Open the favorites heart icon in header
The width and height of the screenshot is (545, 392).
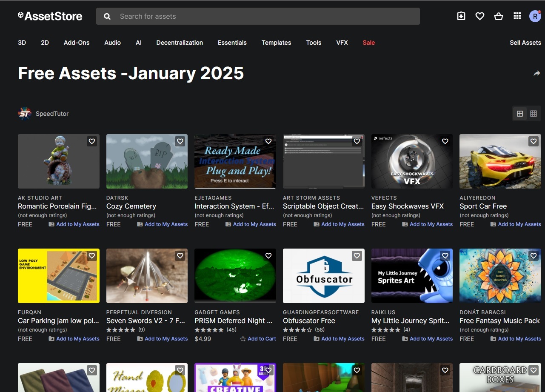tap(480, 16)
